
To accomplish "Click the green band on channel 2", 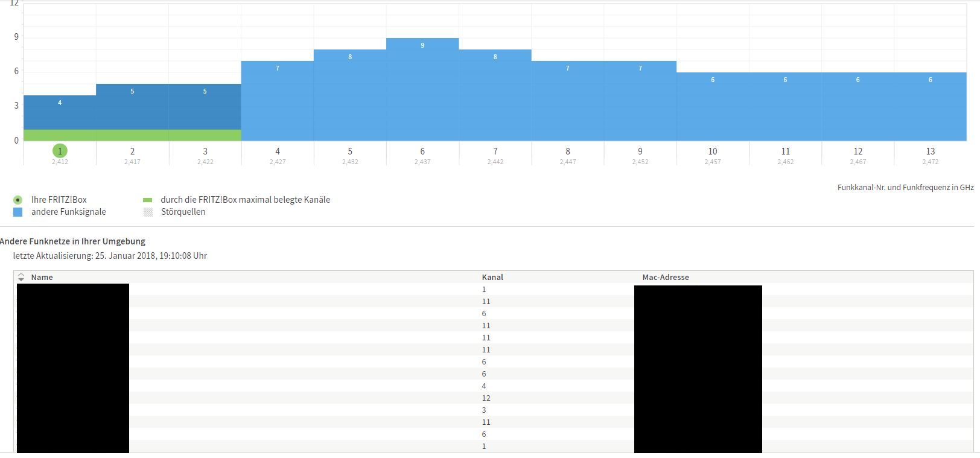I will [x=132, y=135].
